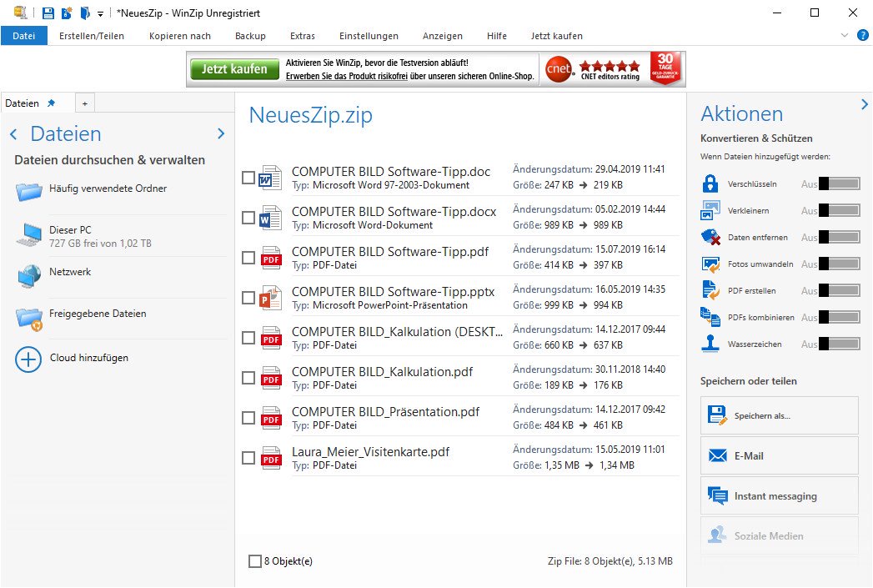
Task: Toggle the Daten entfernen switch
Action: (x=840, y=237)
